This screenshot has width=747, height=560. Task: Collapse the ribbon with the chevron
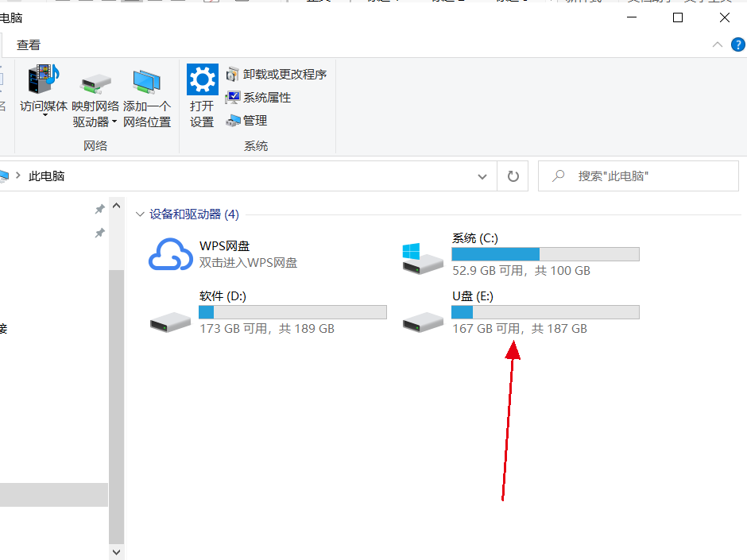click(717, 44)
